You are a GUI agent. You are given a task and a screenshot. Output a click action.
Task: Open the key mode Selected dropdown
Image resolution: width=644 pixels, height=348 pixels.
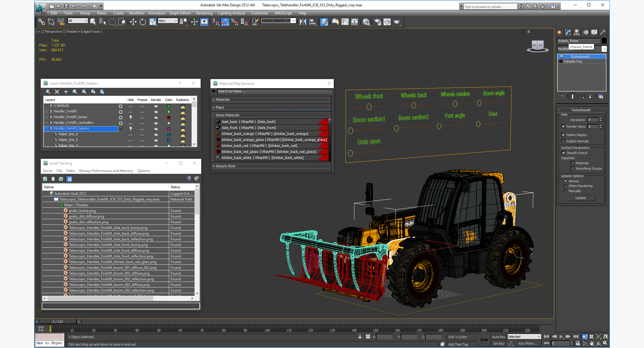pyautogui.click(x=524, y=337)
